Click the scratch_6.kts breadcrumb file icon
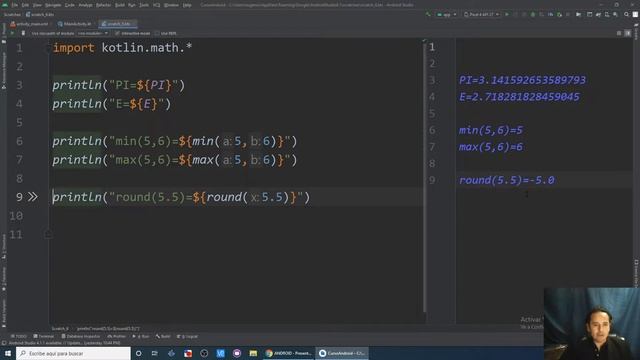640x360 pixels. coord(28,14)
